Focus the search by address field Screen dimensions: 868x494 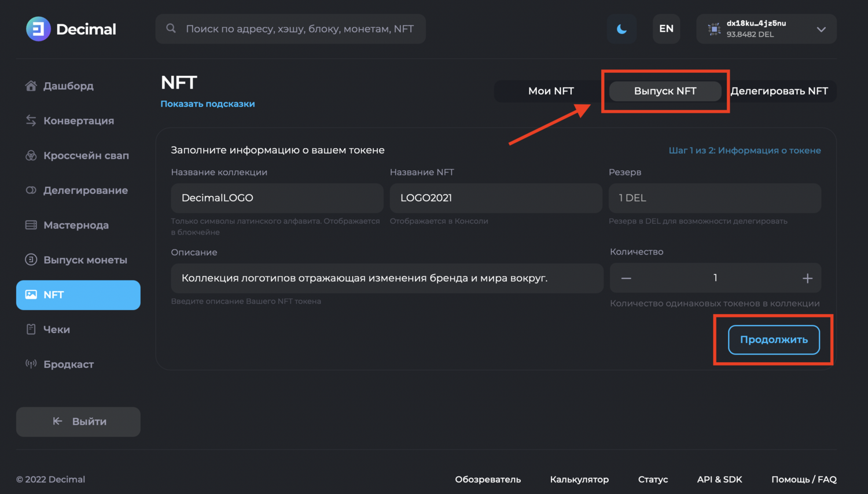point(290,29)
